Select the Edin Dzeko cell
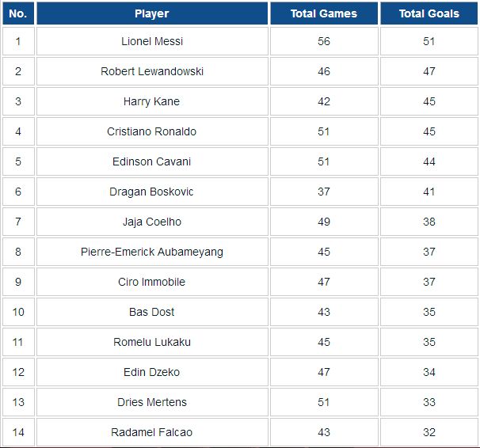The height and width of the screenshot is (448, 480). tap(152, 372)
